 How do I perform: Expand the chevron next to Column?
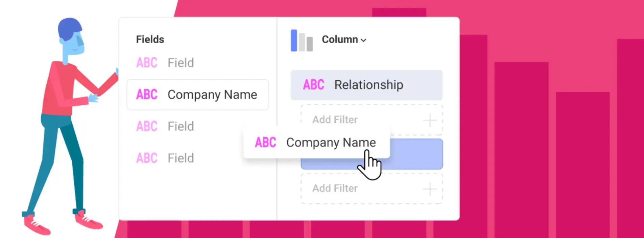click(x=363, y=40)
